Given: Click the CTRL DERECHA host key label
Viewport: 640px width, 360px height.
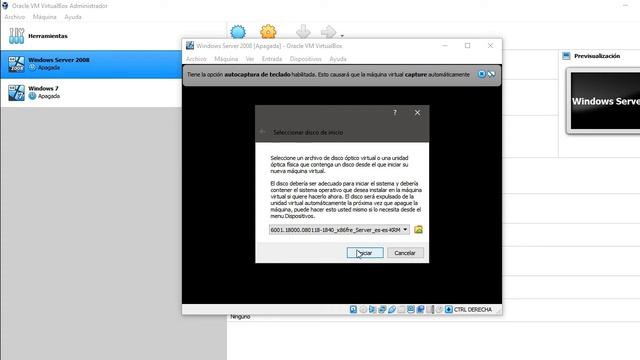Looking at the screenshot, I should point(473,309).
